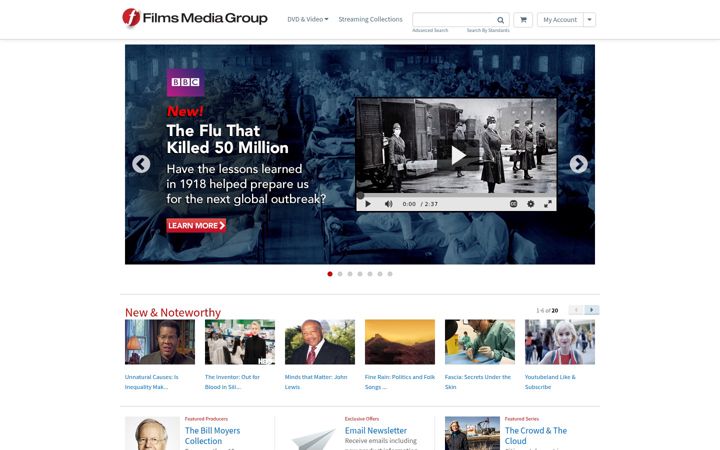This screenshot has height=450, width=720.
Task: Enter fullscreen mode in video player
Action: (548, 204)
